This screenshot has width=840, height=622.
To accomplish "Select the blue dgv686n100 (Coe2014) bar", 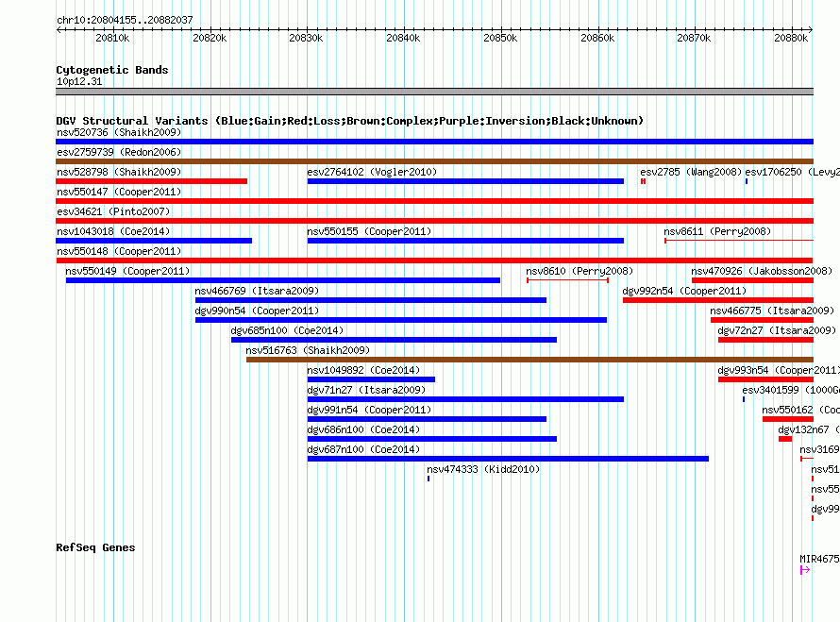I will (432, 439).
